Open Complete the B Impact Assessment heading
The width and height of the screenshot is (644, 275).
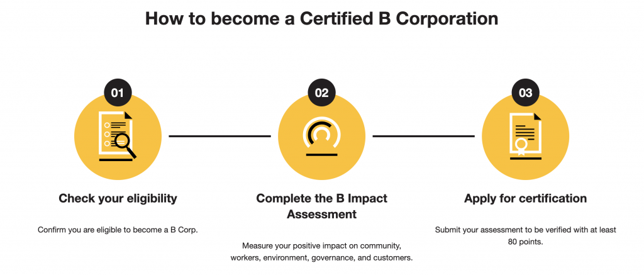[321, 206]
